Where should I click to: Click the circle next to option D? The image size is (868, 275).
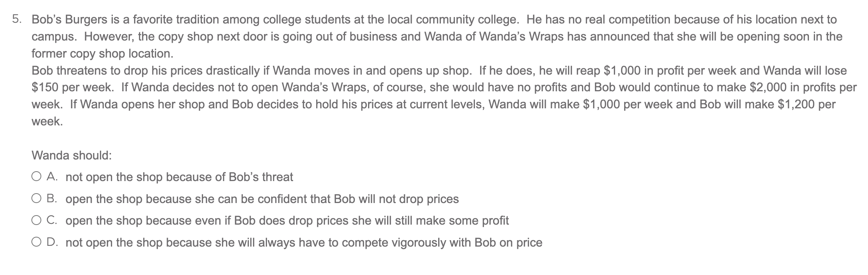(x=36, y=241)
